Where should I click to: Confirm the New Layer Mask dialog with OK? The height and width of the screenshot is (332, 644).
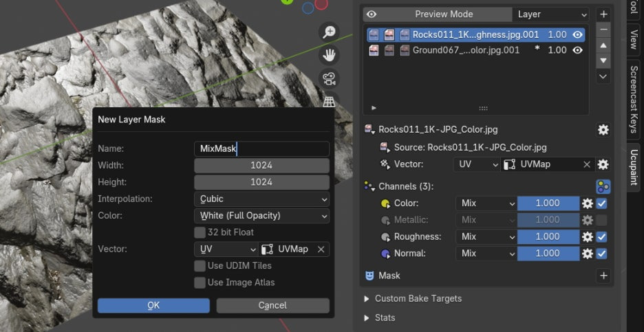(153, 306)
